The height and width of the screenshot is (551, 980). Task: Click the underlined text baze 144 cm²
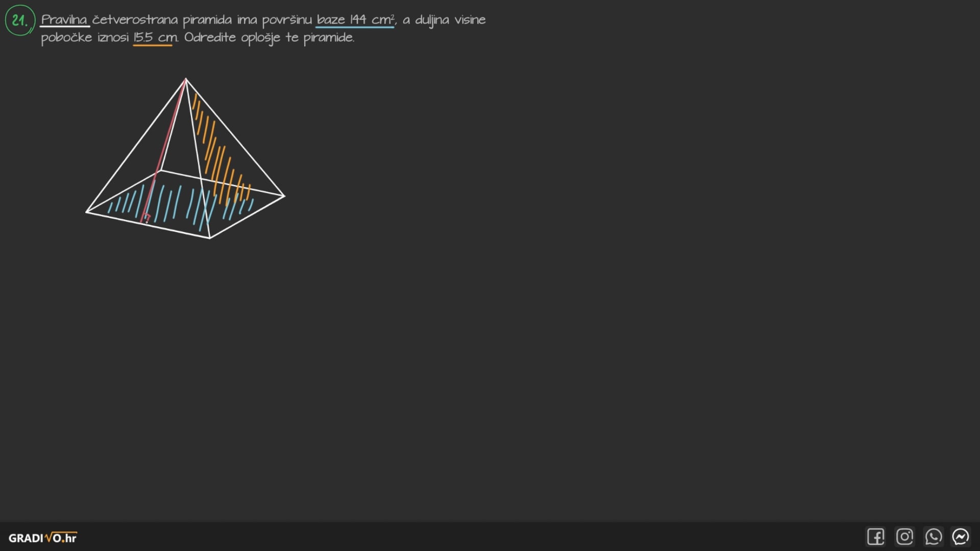(355, 20)
